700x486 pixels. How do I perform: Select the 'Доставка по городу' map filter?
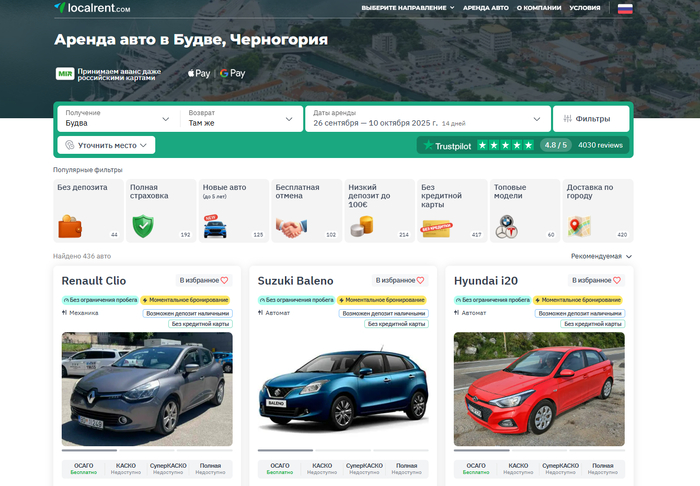pos(597,211)
